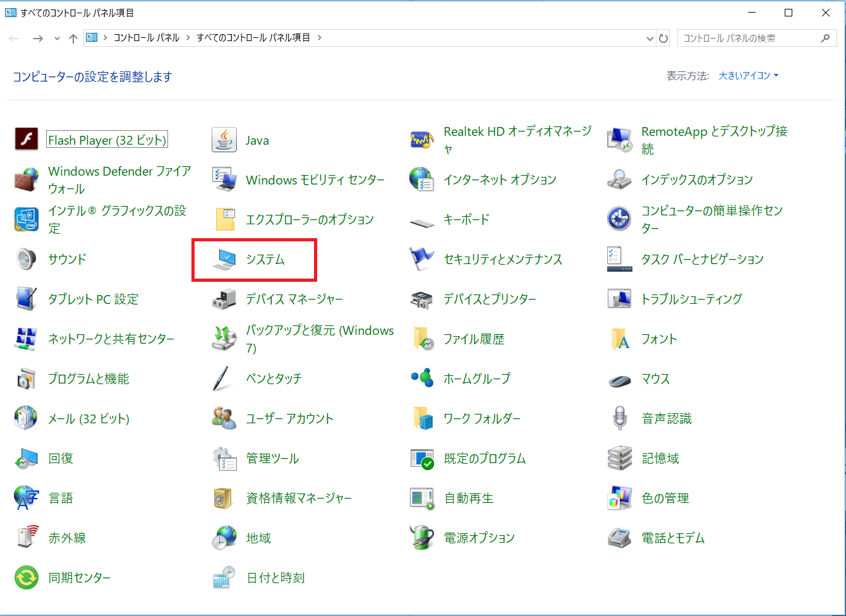Click the control panel icon in address bar
The image size is (846, 616).
pos(92,38)
